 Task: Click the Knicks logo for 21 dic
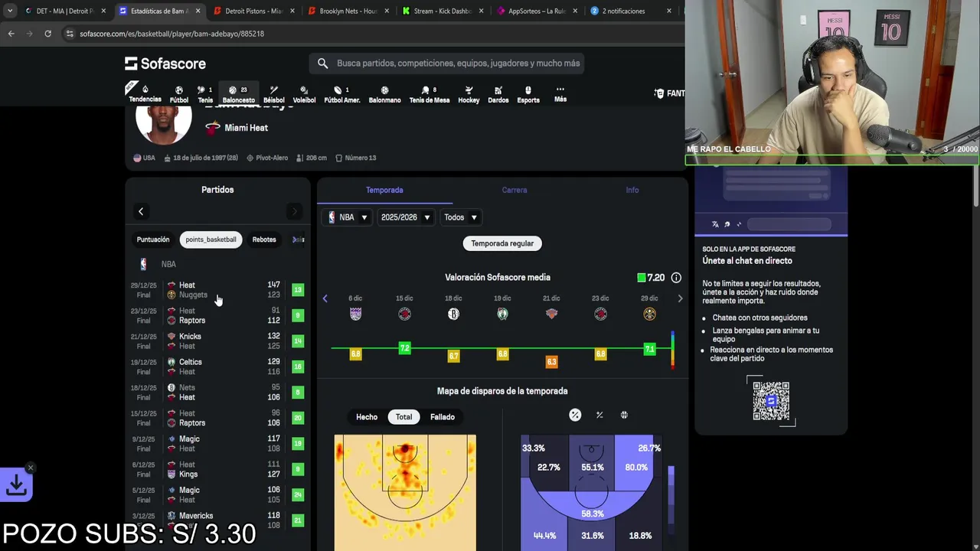551,314
